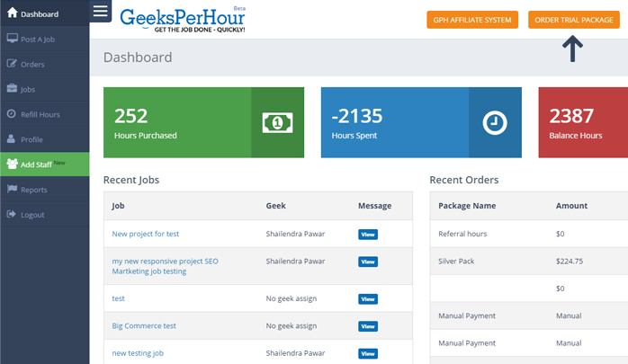Click GPH Affiliate System button
The image size is (628, 364).
472,20
